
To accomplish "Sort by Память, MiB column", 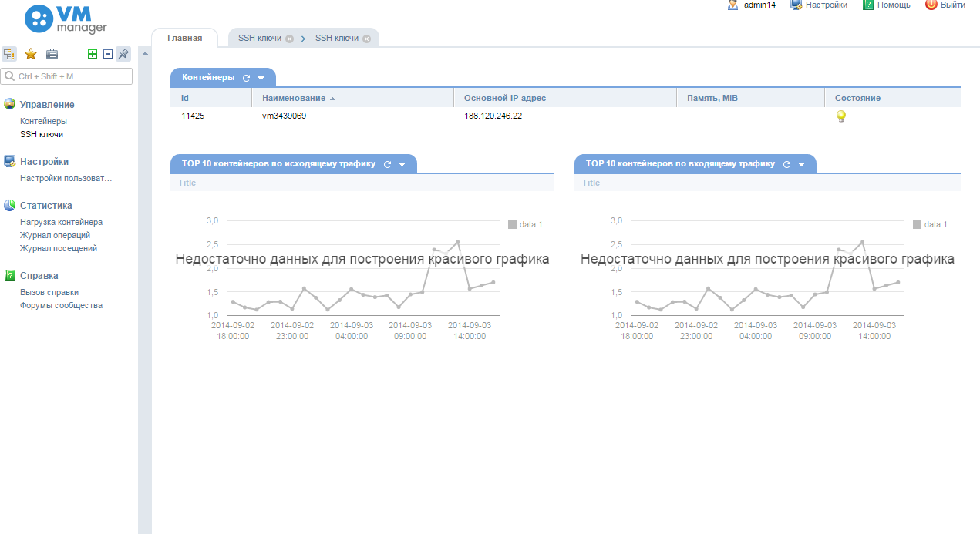I will [x=750, y=98].
